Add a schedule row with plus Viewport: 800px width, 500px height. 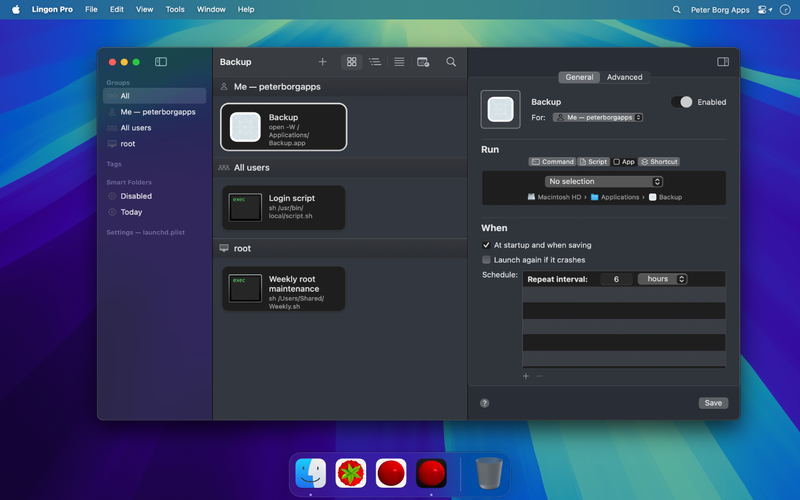[526, 376]
